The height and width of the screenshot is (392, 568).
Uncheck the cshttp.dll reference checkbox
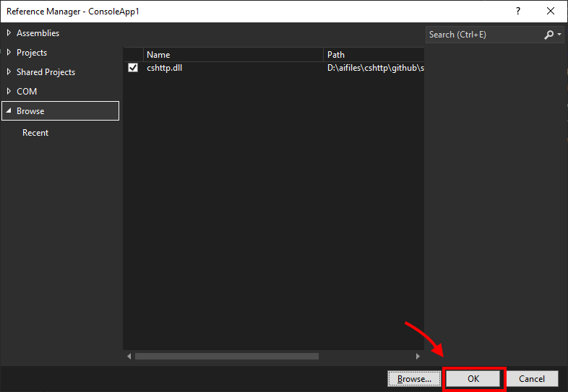click(x=133, y=68)
